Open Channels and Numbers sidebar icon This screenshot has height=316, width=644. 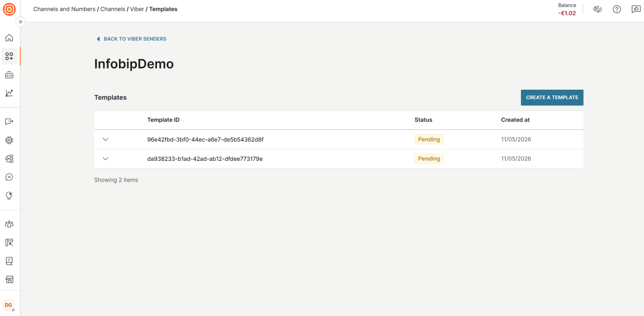[x=9, y=56]
